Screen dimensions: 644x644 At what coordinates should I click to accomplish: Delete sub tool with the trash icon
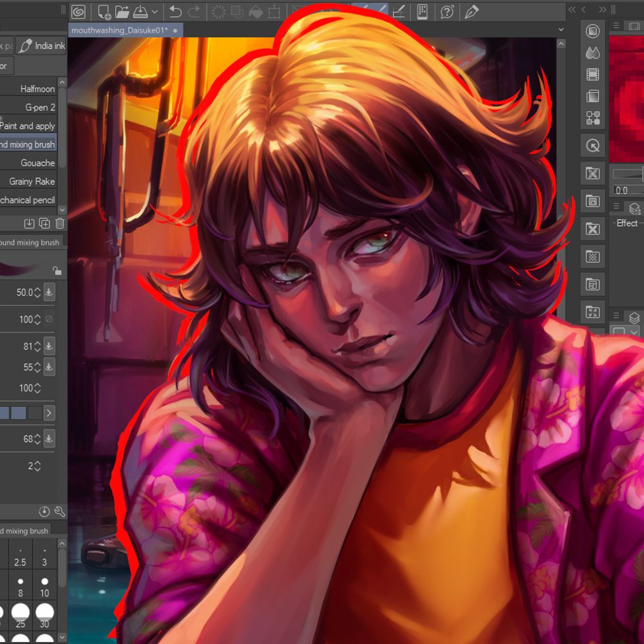coord(60,223)
